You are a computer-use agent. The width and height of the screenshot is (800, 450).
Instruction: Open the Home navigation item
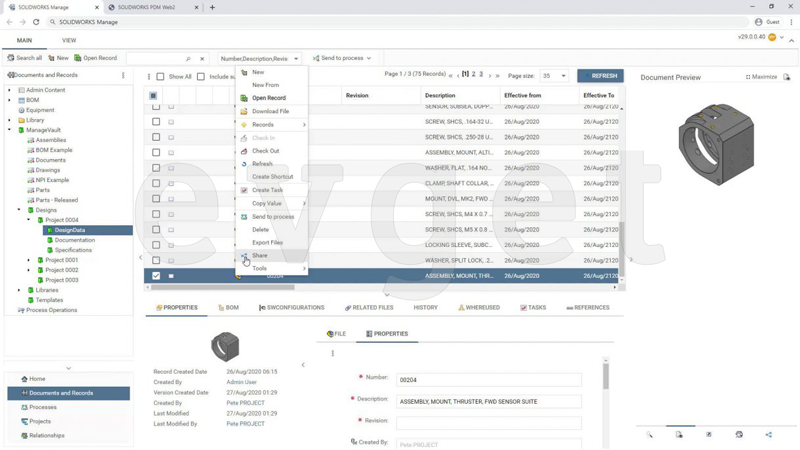click(x=37, y=379)
